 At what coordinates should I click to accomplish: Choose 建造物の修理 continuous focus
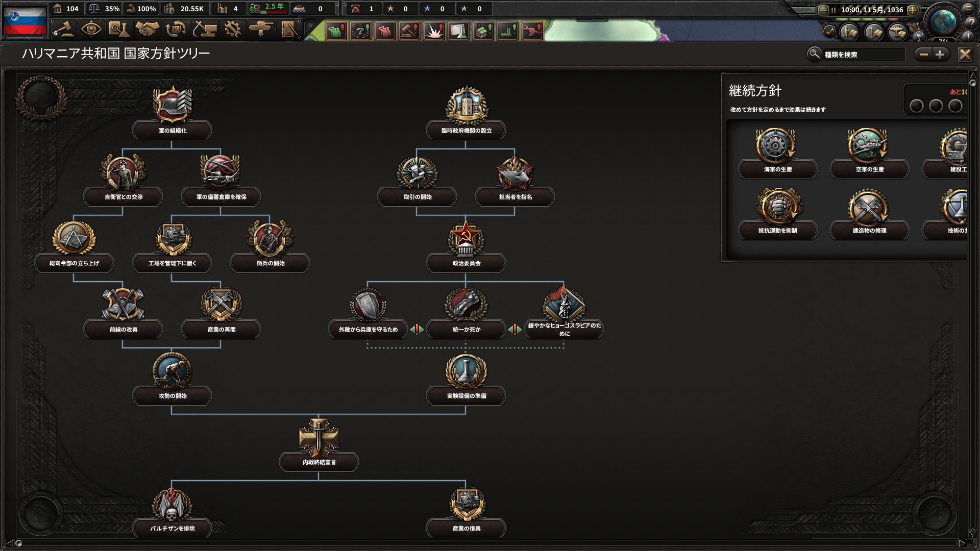click(x=869, y=214)
